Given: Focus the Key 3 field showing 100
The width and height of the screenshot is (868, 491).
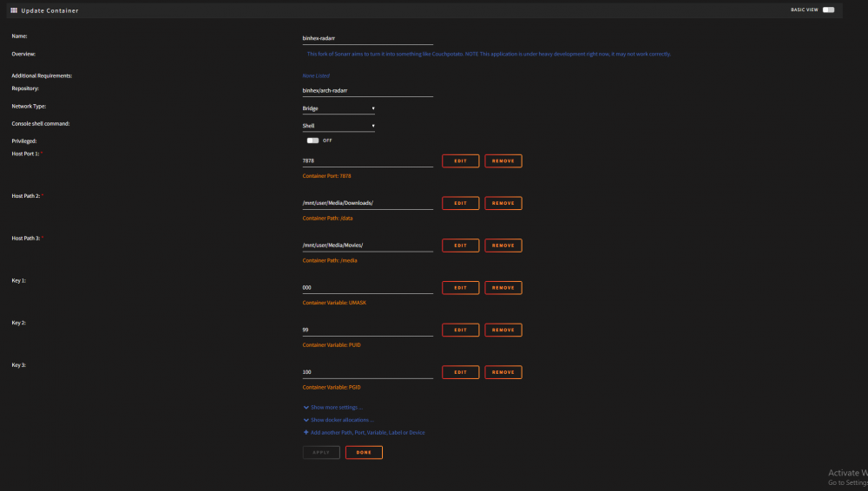Looking at the screenshot, I should click(x=367, y=372).
